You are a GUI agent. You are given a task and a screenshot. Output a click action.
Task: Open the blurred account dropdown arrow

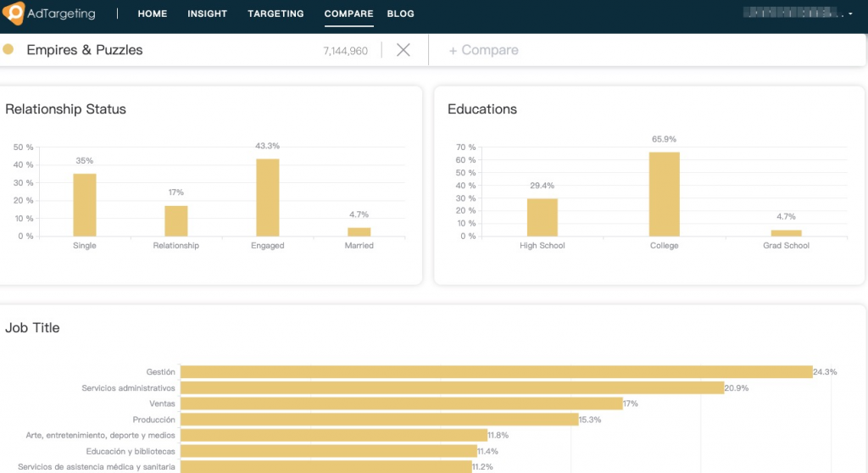coord(850,14)
